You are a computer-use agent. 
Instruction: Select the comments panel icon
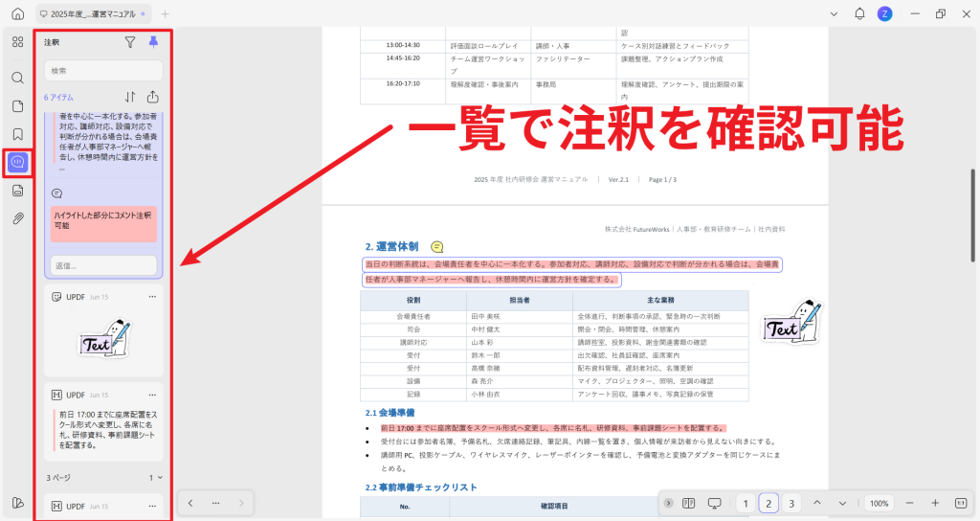tap(17, 163)
